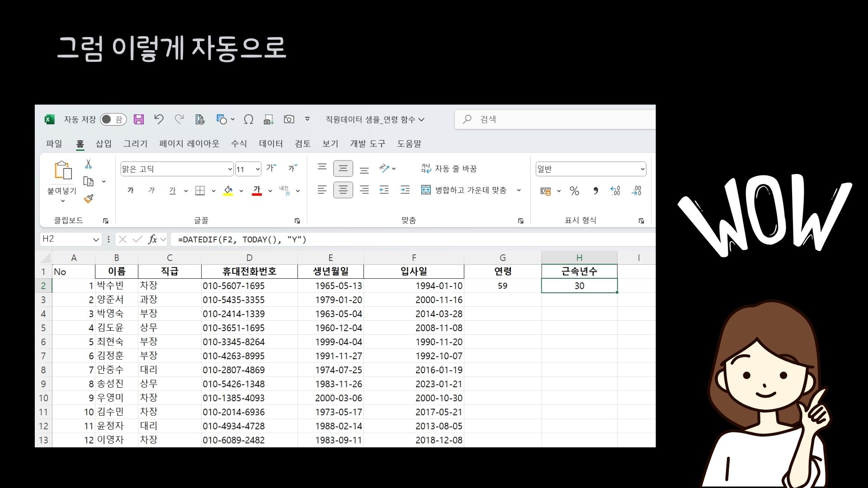Click the cut scissors icon
Image resolution: width=868 pixels, height=488 pixels.
88,164
